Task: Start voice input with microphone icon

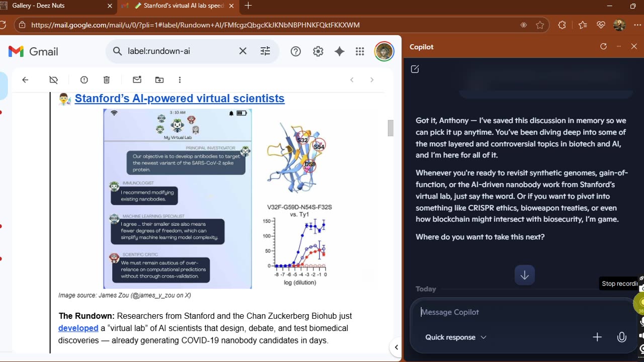Action: pos(622,337)
